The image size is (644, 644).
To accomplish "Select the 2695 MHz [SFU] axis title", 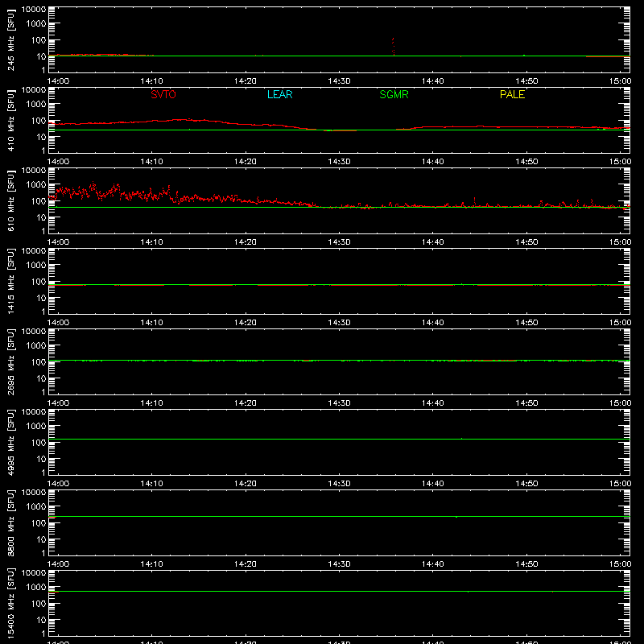I will (11, 362).
